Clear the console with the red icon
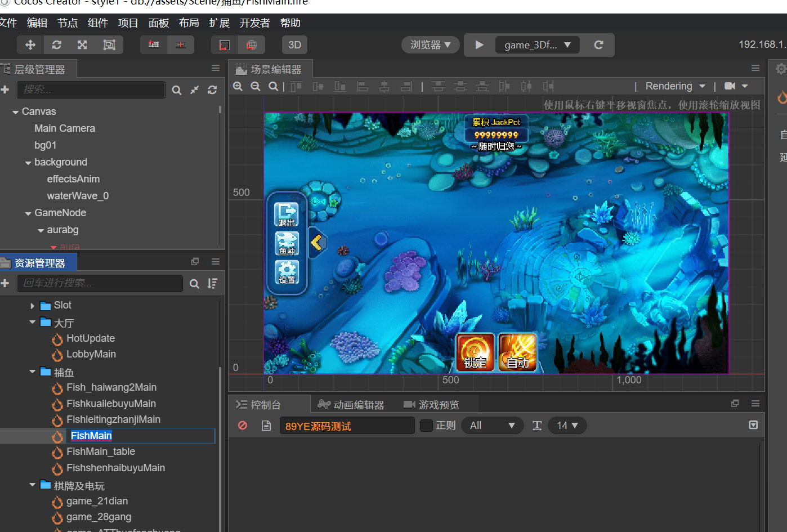Screen dimensions: 787x532 [243, 426]
